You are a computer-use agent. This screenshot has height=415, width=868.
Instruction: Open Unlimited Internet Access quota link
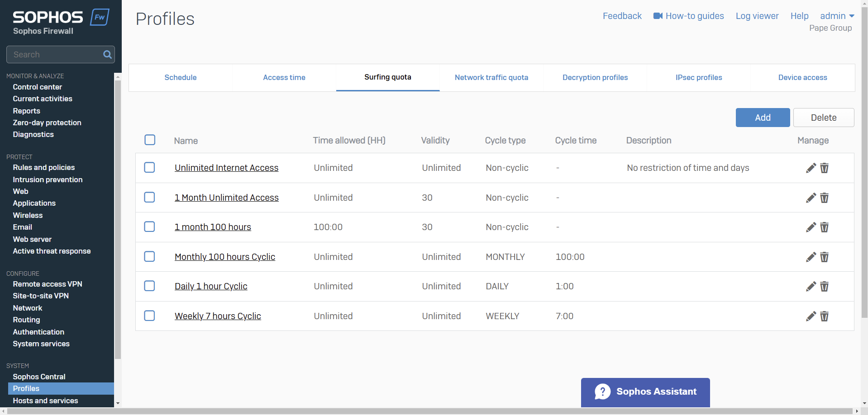tap(227, 168)
